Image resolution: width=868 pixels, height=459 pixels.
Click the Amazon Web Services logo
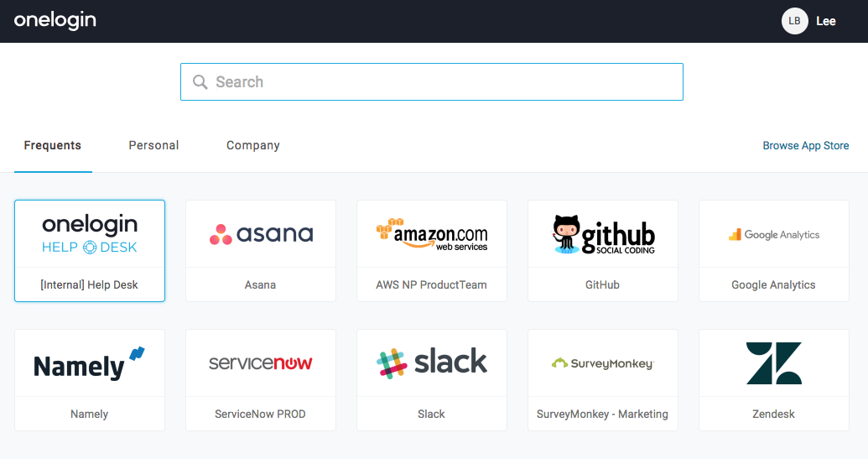tap(432, 234)
